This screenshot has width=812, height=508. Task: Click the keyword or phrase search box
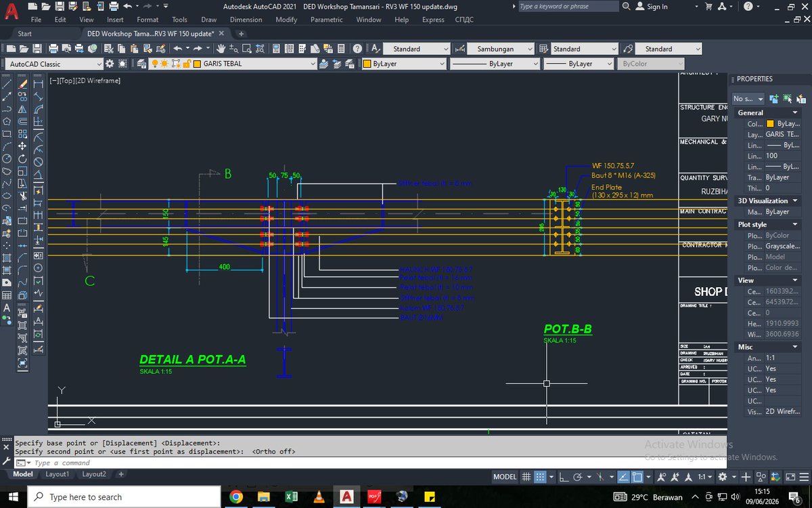(x=568, y=6)
